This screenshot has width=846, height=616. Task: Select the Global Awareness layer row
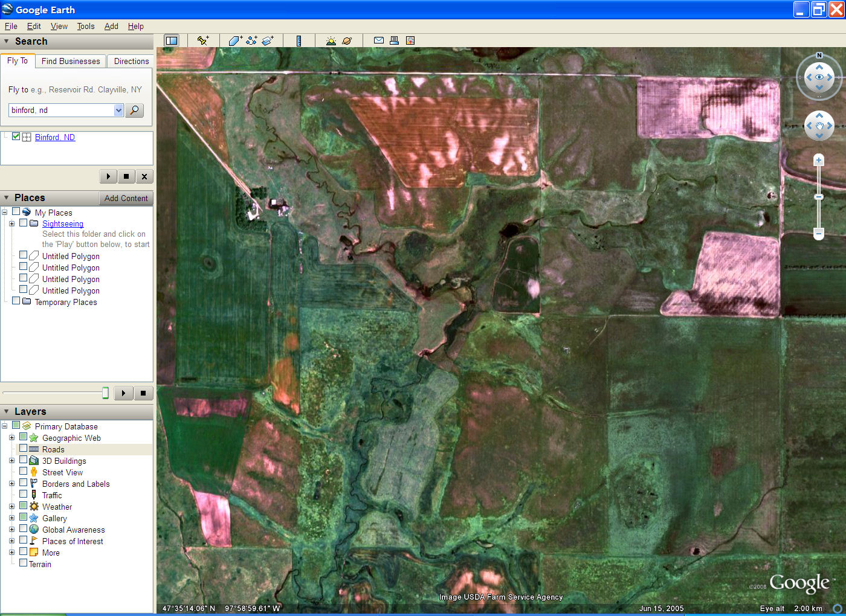[73, 530]
